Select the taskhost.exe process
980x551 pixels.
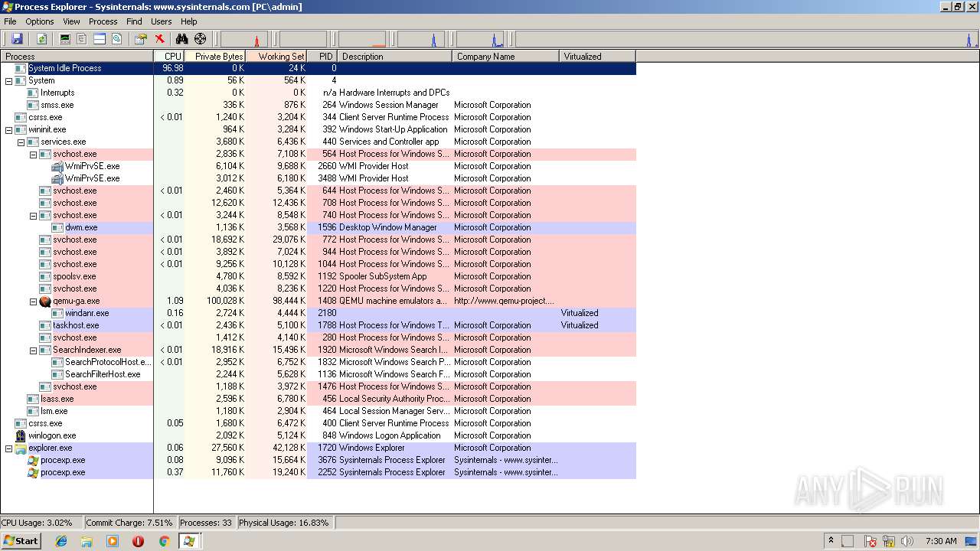click(x=318, y=325)
